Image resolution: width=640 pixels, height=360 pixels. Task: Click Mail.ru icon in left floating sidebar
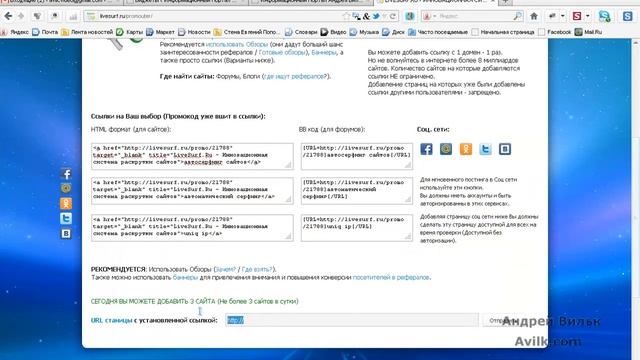coord(66,188)
